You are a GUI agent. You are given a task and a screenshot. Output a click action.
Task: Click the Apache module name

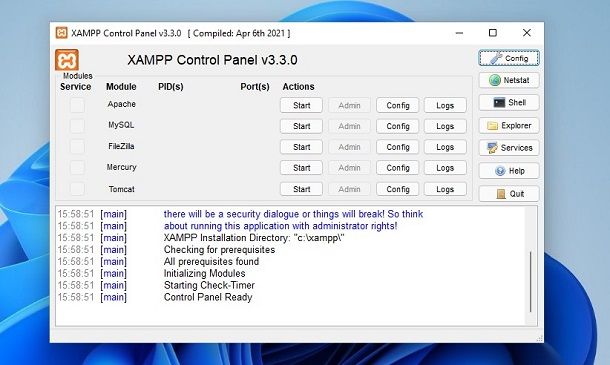pos(122,104)
